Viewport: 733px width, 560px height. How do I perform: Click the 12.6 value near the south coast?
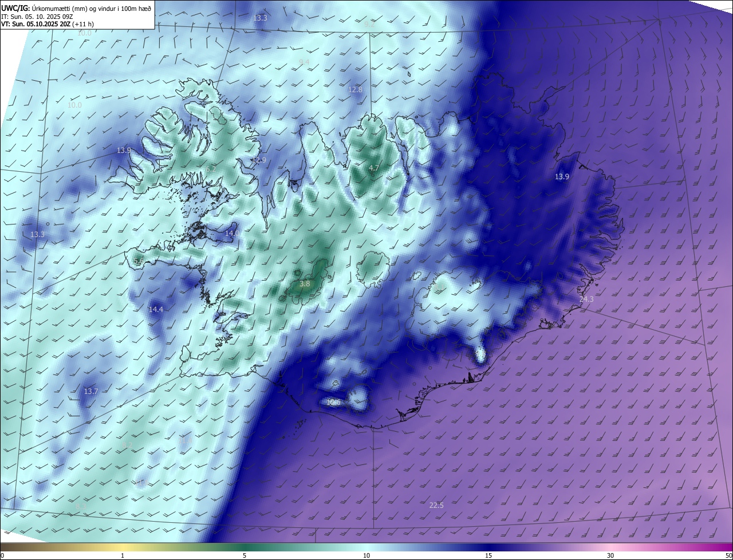334,403
